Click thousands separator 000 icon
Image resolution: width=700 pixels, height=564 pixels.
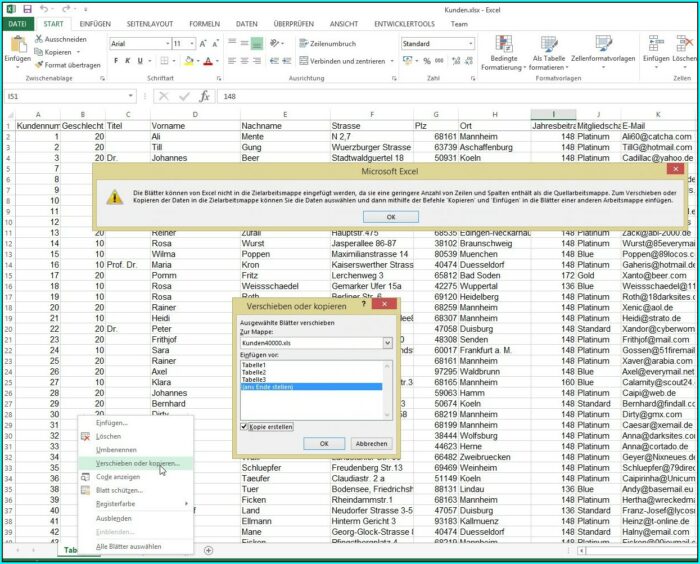[x=439, y=61]
